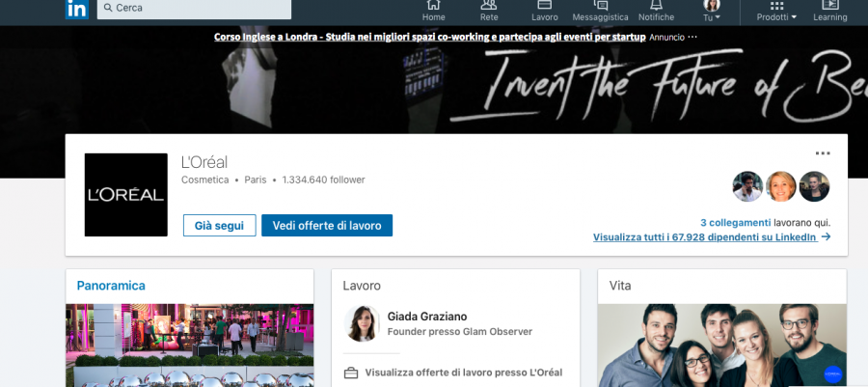Click the Vita card heading
This screenshot has width=868, height=387.
click(620, 286)
